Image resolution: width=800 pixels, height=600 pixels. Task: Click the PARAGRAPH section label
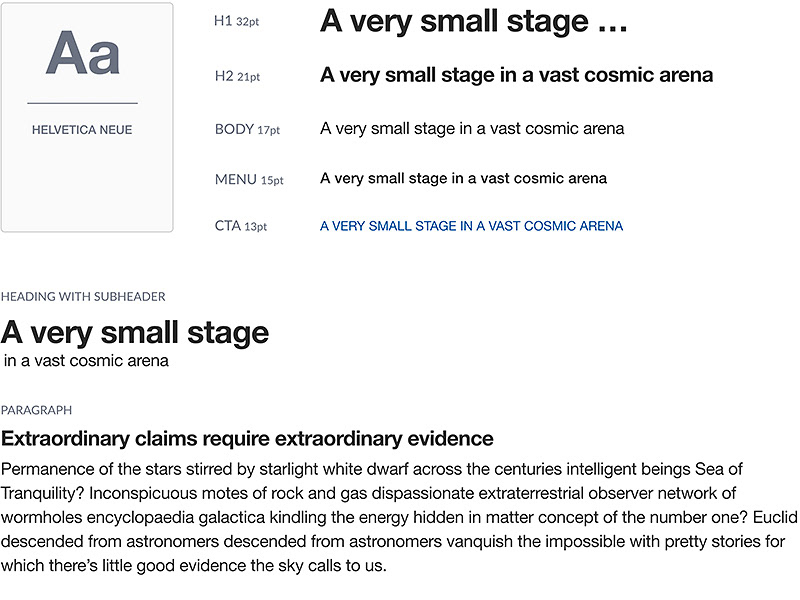coord(37,410)
